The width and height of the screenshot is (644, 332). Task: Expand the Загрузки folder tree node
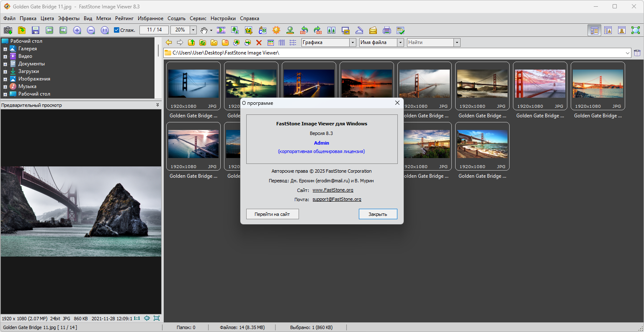click(x=5, y=72)
